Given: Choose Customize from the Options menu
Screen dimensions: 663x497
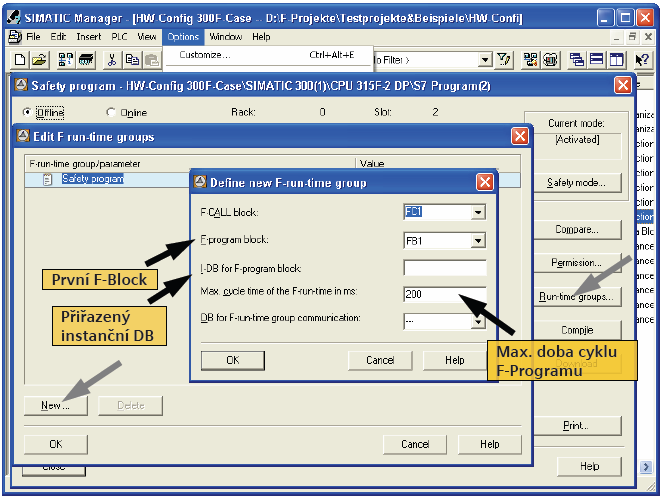Looking at the screenshot, I should [x=268, y=55].
